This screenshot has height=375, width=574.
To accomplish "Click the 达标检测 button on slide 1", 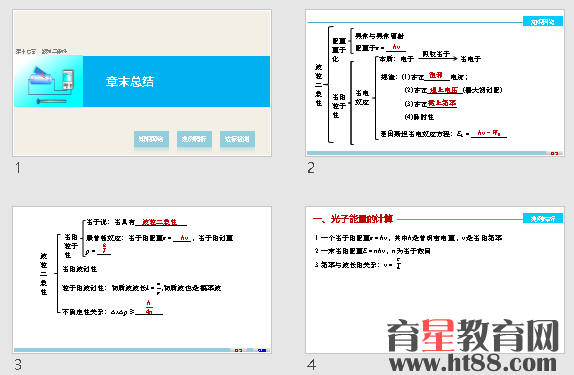I will [x=237, y=139].
